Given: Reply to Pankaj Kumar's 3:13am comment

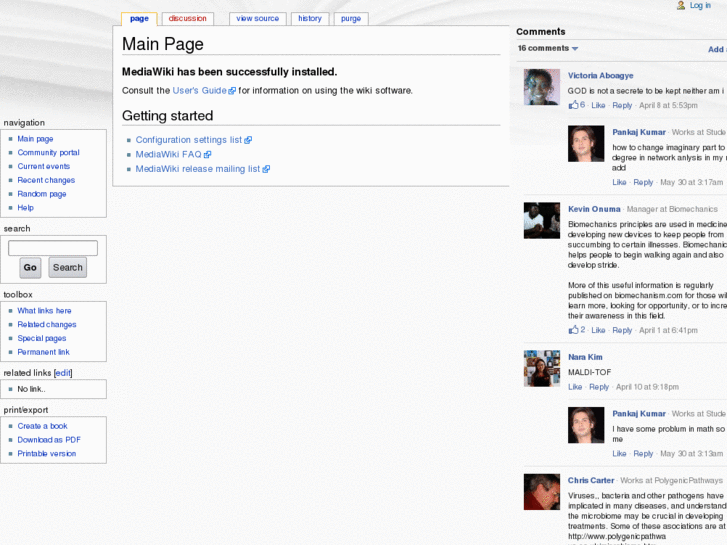Looking at the screenshot, I should pos(643,454).
